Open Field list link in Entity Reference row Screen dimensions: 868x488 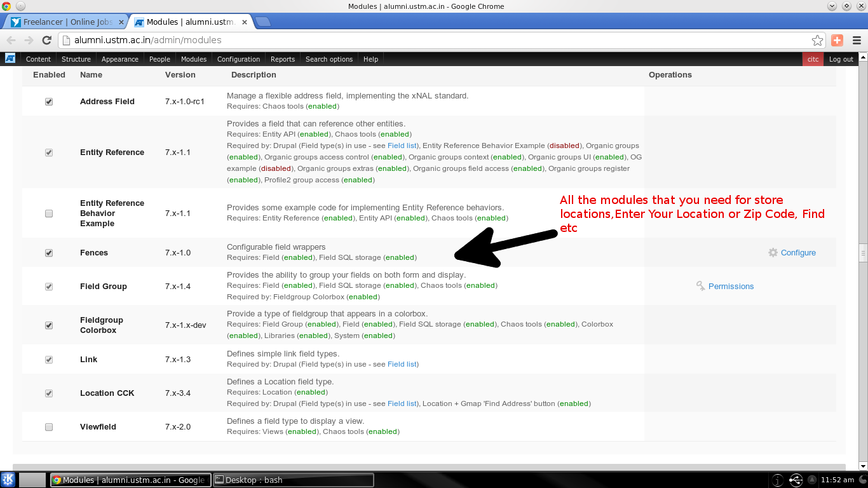(403, 146)
